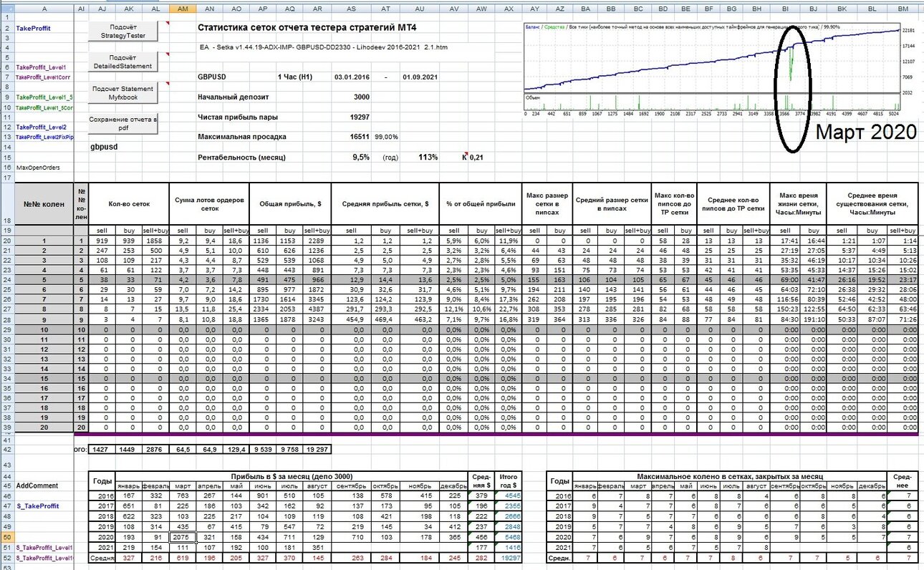Viewport: 924px width, 570px height.
Task: Select the 2021 yearly total 1416
Action: (x=509, y=546)
